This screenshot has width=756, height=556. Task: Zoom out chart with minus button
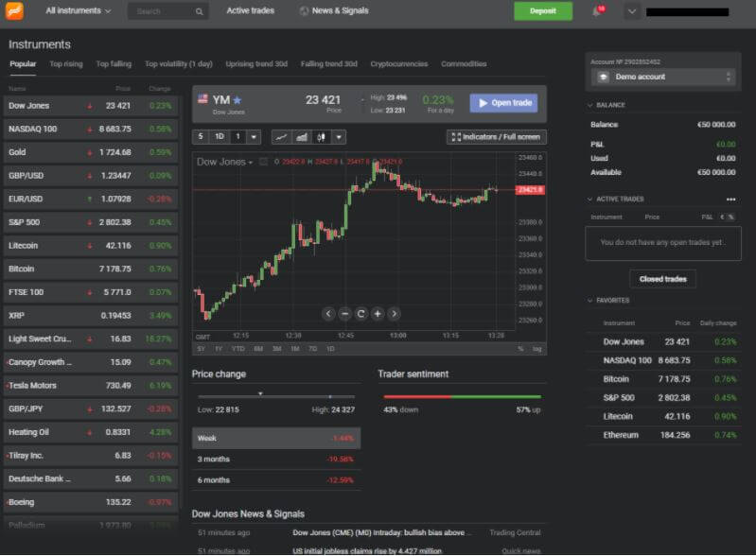coord(344,314)
